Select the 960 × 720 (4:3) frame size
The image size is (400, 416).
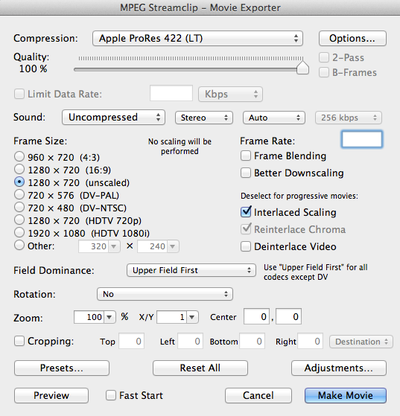(19, 156)
